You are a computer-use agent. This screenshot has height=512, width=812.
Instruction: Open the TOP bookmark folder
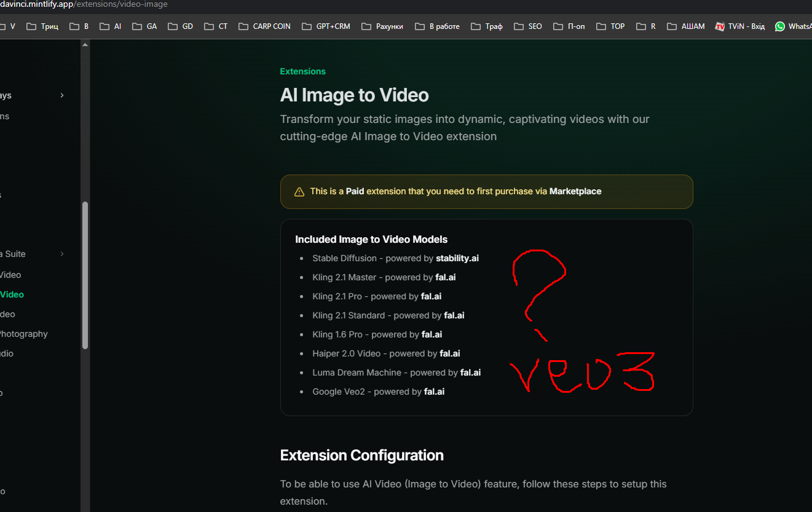pyautogui.click(x=610, y=26)
